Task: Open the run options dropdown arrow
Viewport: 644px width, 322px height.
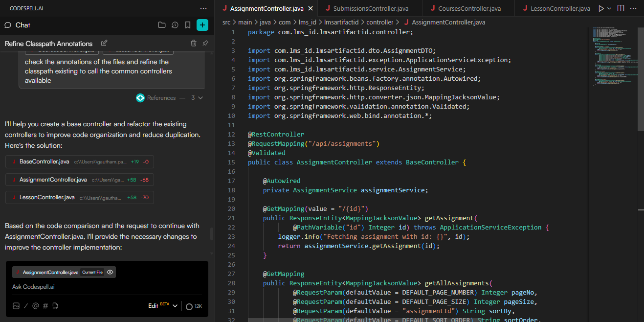Action: click(x=609, y=8)
